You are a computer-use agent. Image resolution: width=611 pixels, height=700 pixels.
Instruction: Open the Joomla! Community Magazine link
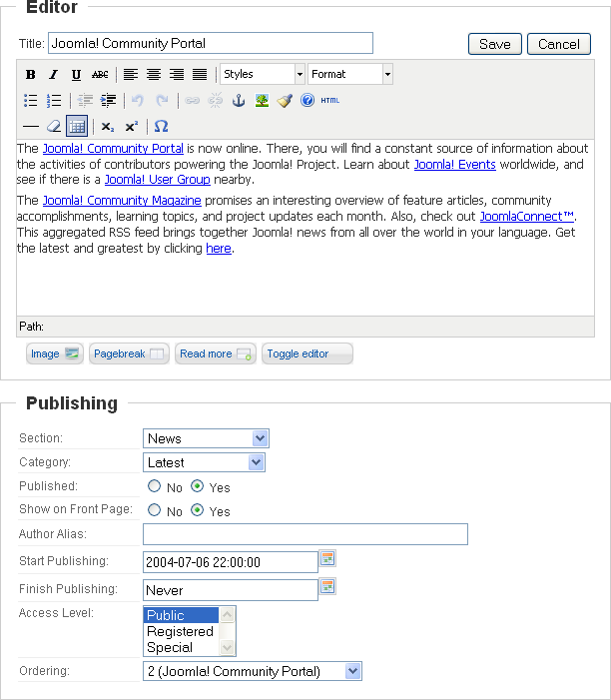(x=122, y=201)
